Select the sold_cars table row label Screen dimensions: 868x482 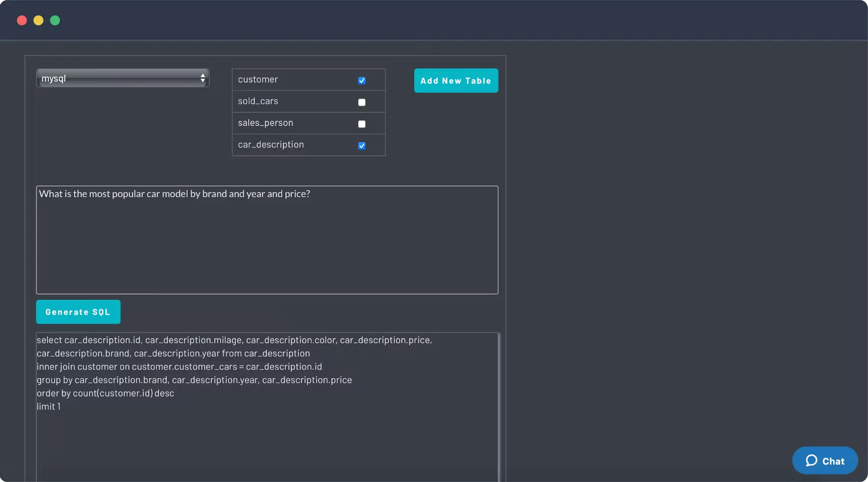click(x=258, y=102)
